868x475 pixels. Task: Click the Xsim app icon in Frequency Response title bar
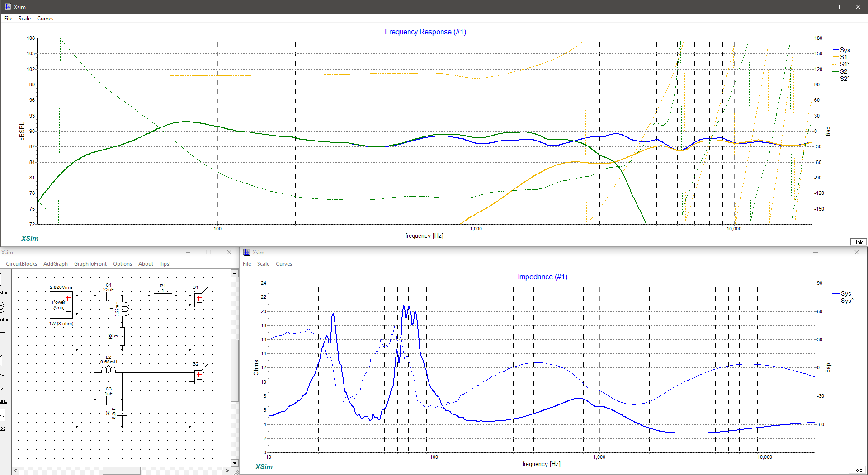coord(8,7)
